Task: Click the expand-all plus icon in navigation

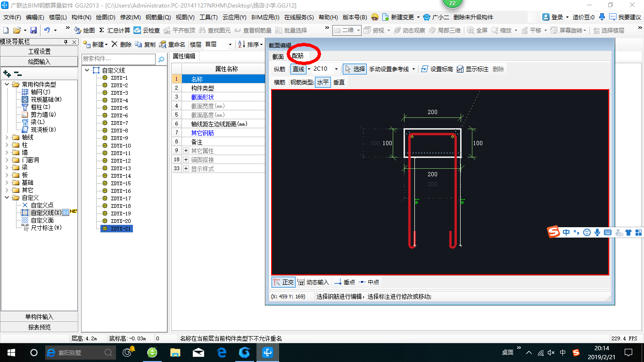Action: click(7, 74)
